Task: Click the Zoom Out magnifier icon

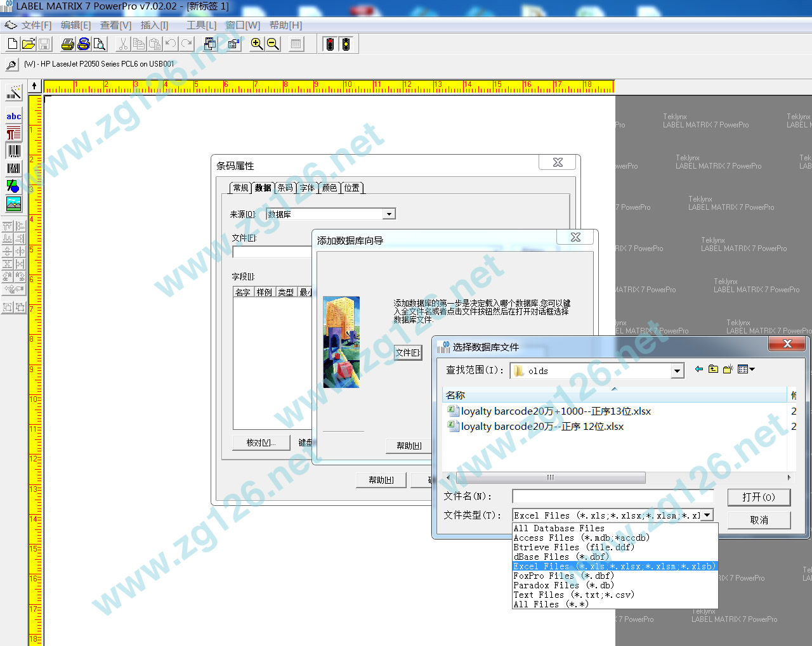Action: (273, 44)
